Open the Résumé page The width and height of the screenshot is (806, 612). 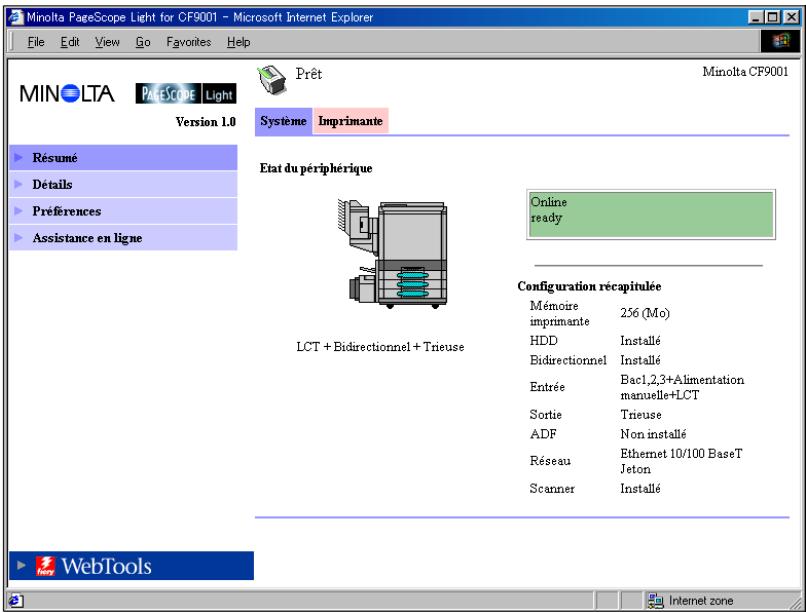[x=123, y=158]
